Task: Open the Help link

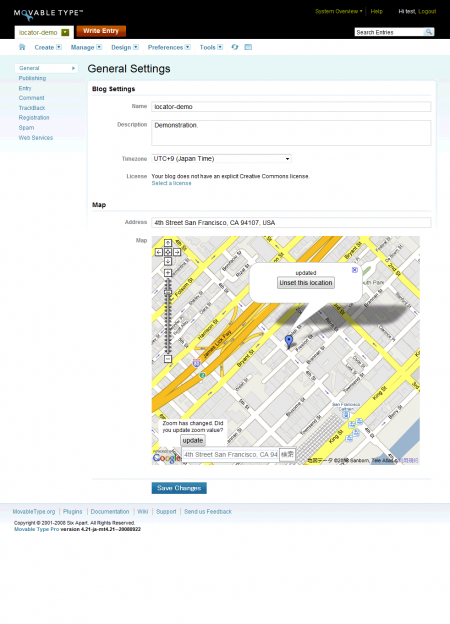Action: coord(376,12)
